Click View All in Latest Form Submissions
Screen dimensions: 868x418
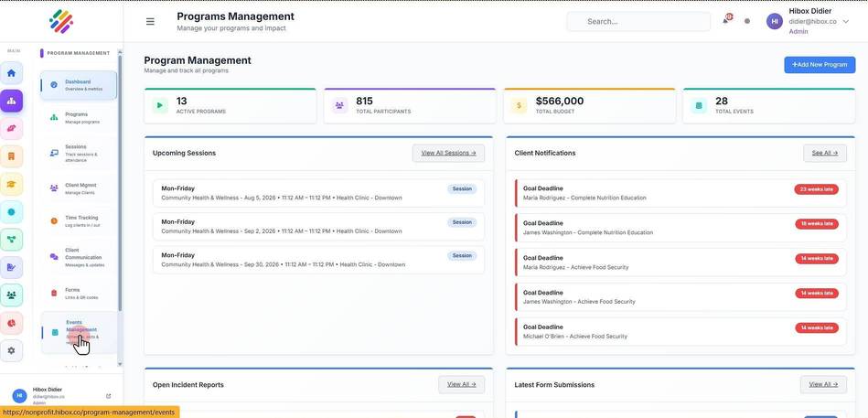823,384
